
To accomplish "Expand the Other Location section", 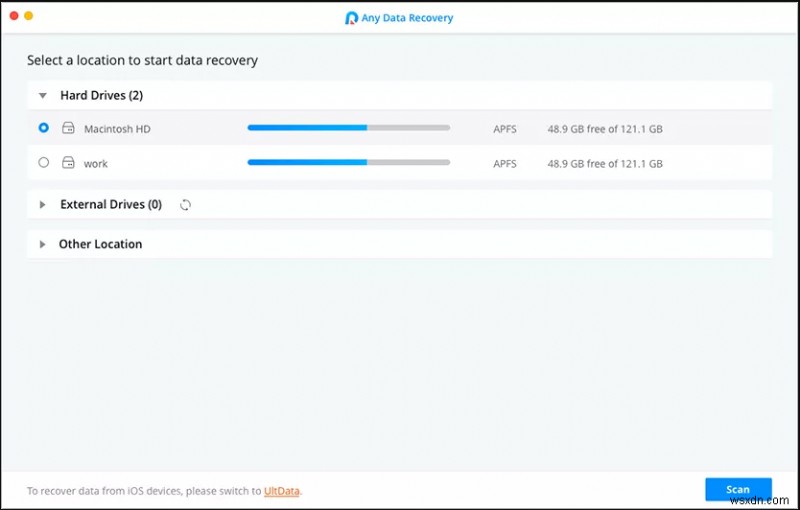I will coord(43,244).
